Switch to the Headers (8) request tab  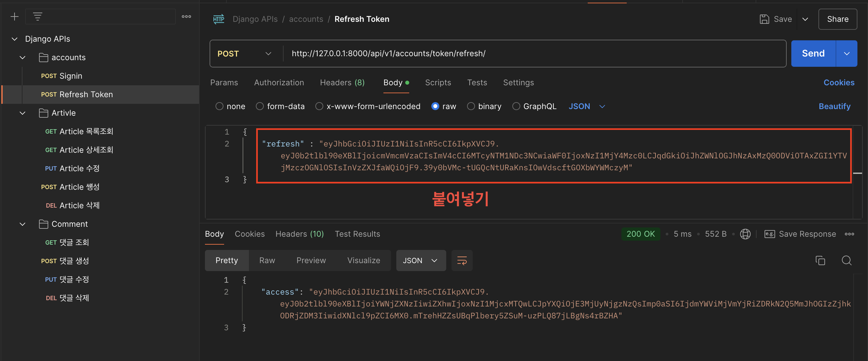342,83
